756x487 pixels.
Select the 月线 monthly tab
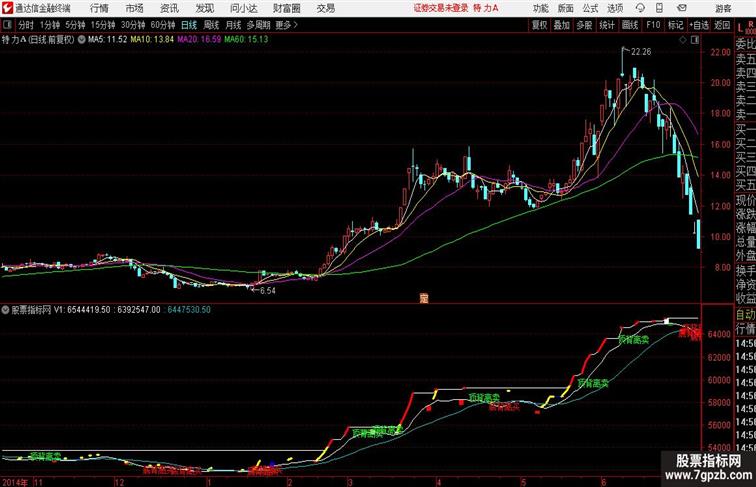click(233, 25)
